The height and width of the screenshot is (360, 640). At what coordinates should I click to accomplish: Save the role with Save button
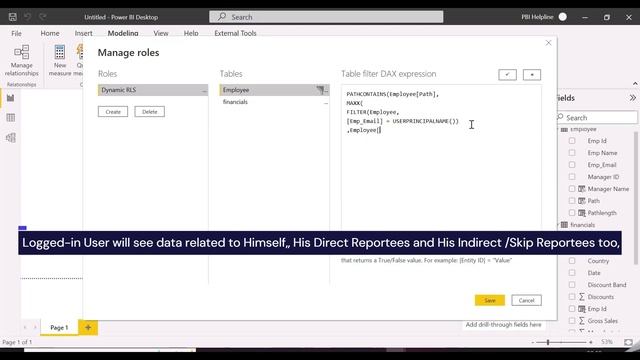(x=490, y=300)
